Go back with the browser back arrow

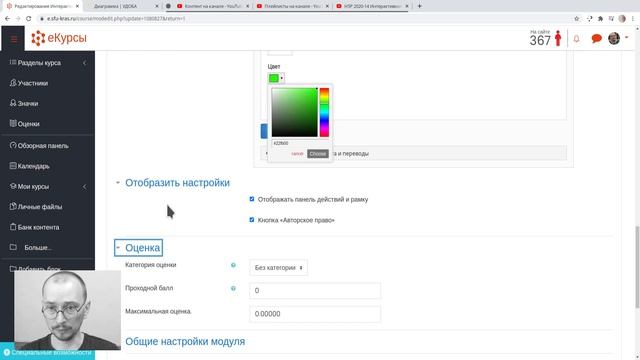7,18
